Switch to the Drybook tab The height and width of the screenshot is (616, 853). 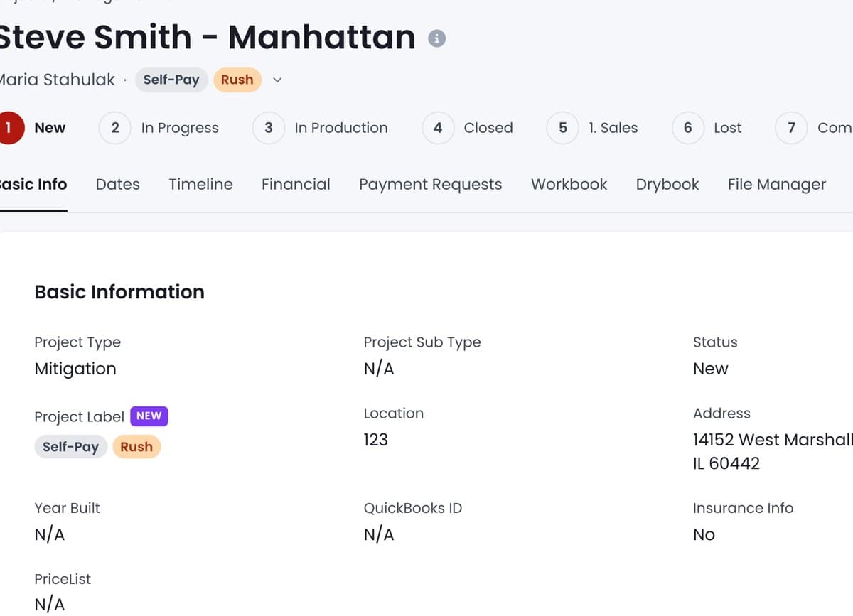(667, 185)
